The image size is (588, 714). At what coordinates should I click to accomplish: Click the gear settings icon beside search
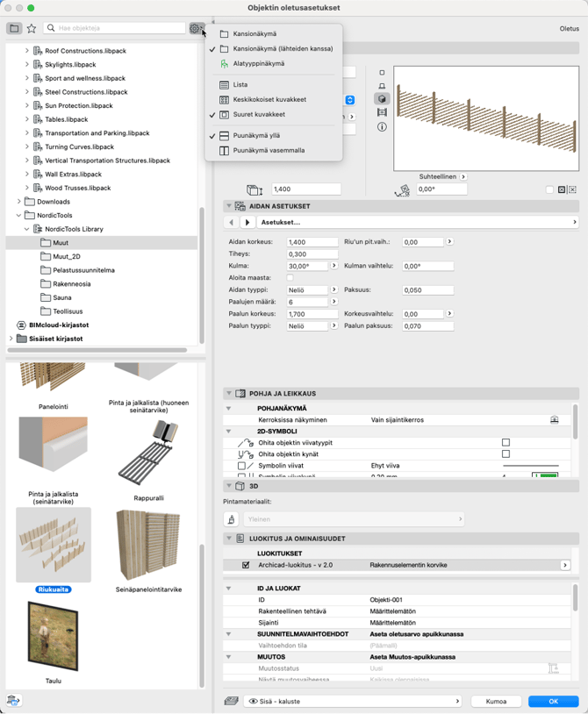(x=196, y=28)
